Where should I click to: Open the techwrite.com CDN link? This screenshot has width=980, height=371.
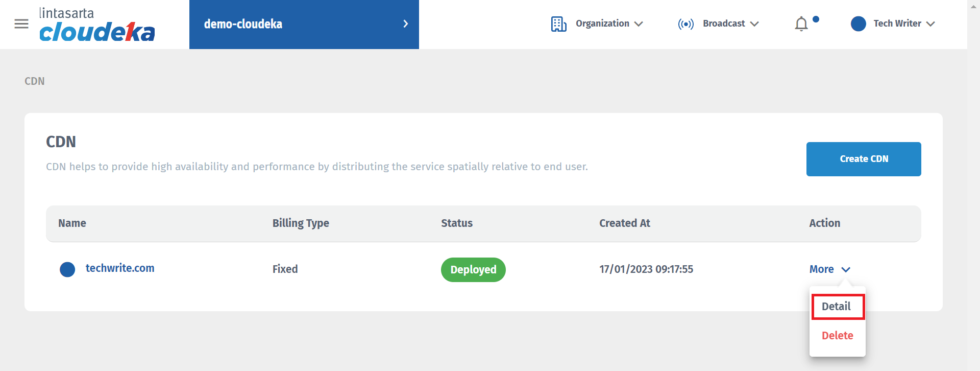pos(120,268)
